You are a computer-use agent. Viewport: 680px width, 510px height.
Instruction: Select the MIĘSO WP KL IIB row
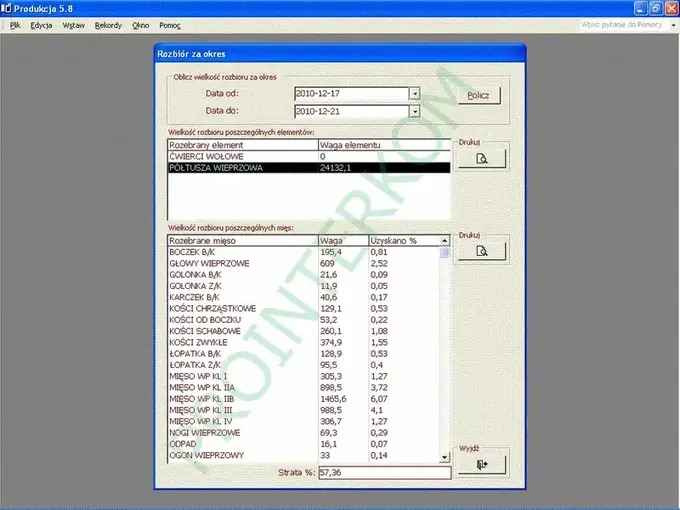click(x=303, y=399)
